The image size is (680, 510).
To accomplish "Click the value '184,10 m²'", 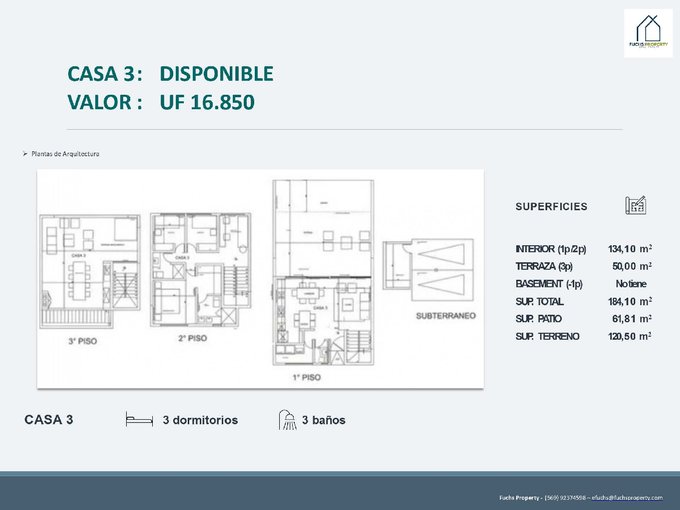I will tap(630, 301).
